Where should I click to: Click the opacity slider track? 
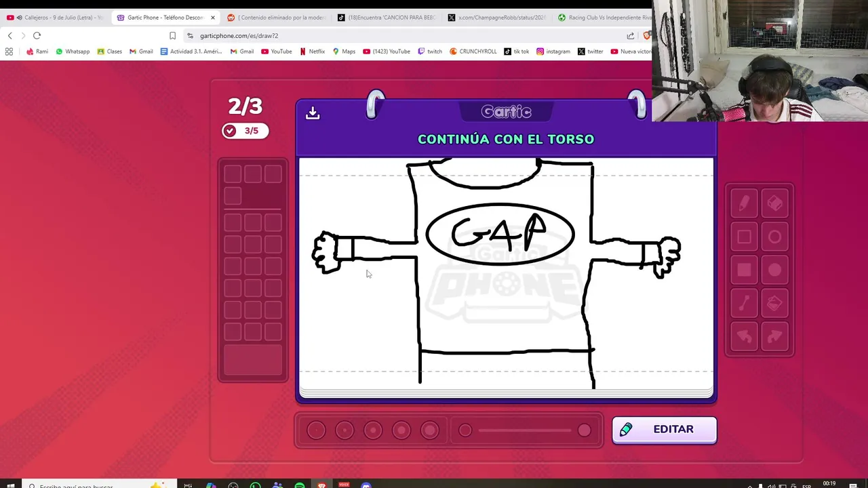(525, 430)
